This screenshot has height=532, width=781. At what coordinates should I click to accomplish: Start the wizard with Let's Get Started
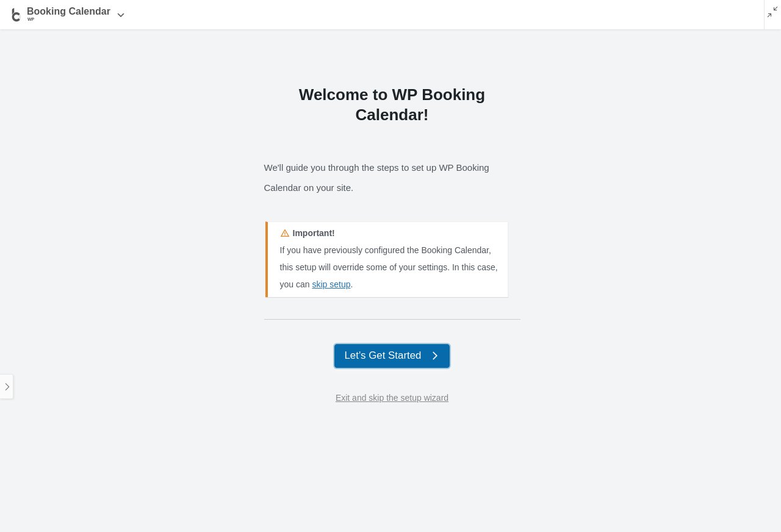click(x=392, y=356)
